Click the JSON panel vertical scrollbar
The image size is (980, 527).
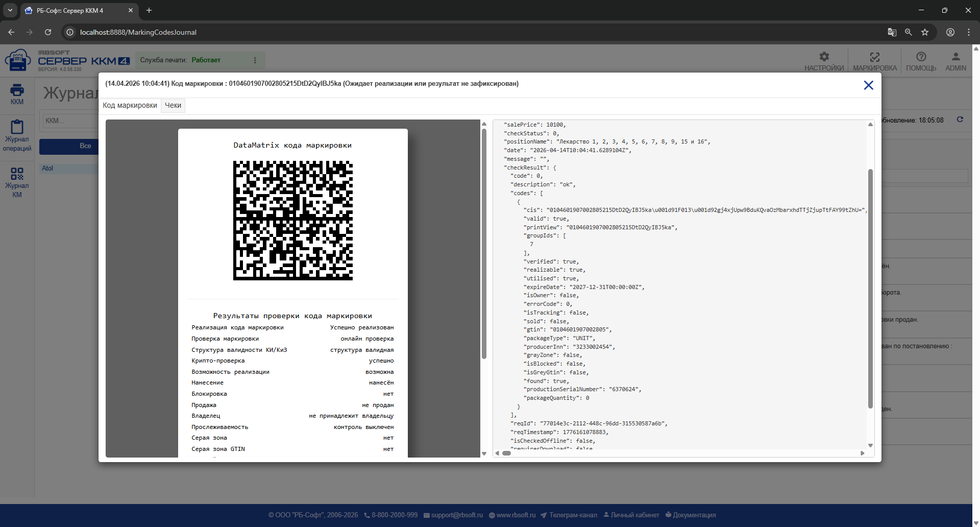(x=870, y=289)
